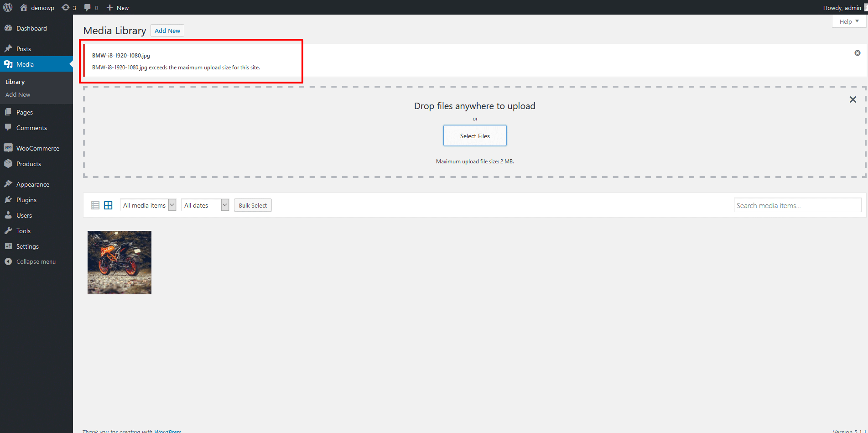Dismiss the upload error notice
Screen dimensions: 868x433
(x=858, y=53)
